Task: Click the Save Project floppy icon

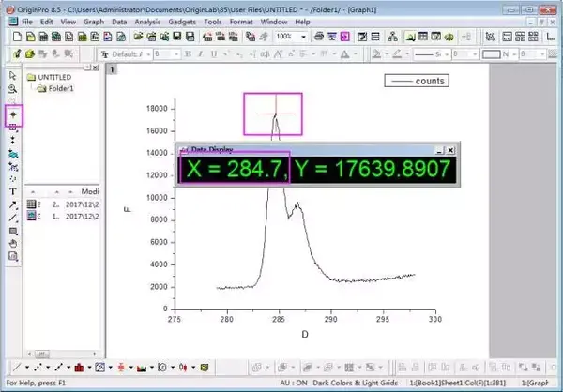Action: 177,37
